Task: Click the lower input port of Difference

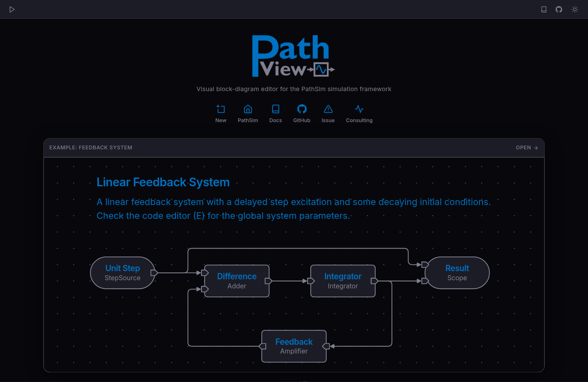Action: pos(205,289)
